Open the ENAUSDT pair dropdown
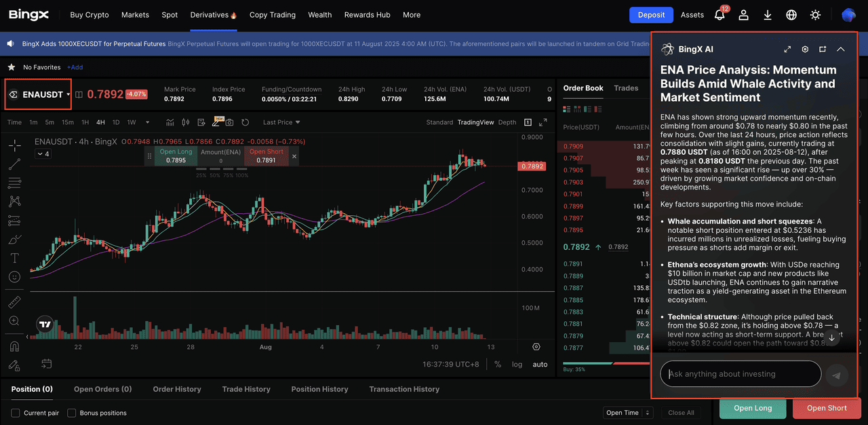This screenshot has height=425, width=868. [x=39, y=94]
